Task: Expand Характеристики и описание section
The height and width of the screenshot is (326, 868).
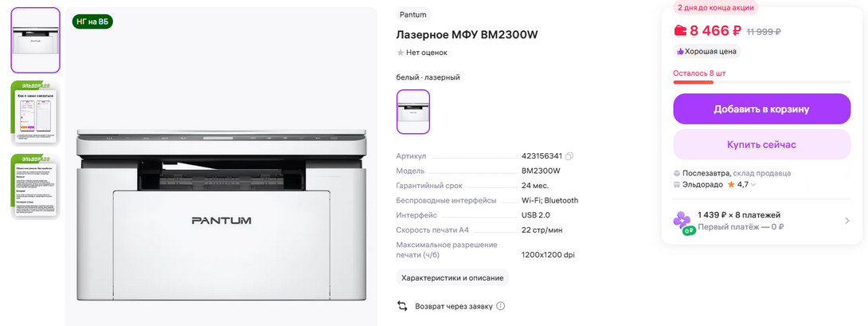Action: (x=452, y=277)
